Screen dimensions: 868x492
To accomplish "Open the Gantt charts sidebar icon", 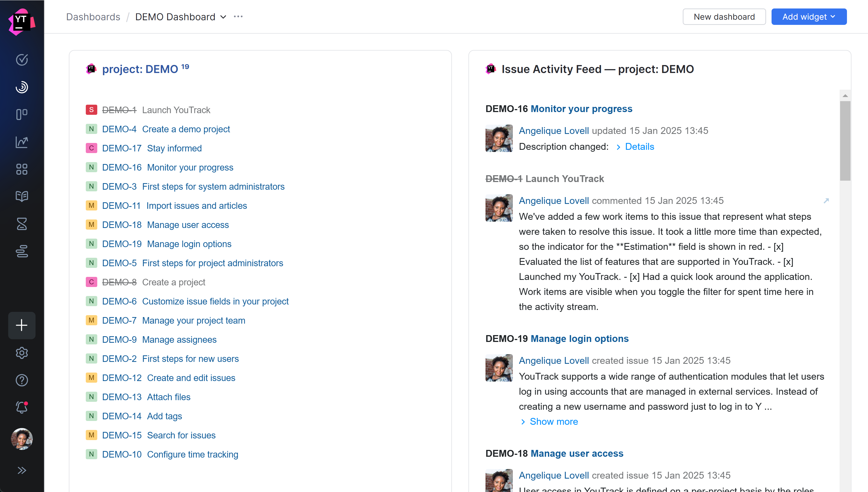I will (22, 251).
